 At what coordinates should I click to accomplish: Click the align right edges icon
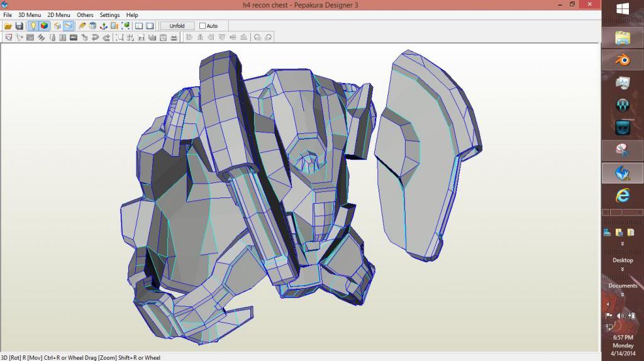click(211, 37)
